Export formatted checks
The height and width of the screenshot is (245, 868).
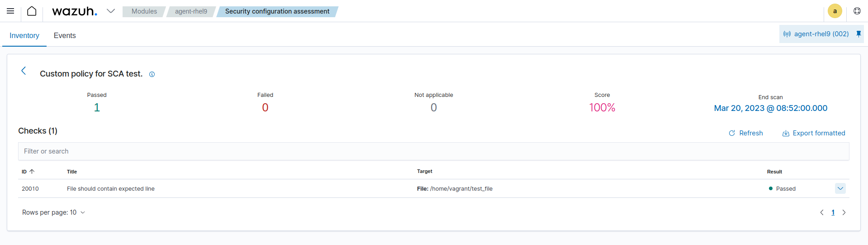814,133
